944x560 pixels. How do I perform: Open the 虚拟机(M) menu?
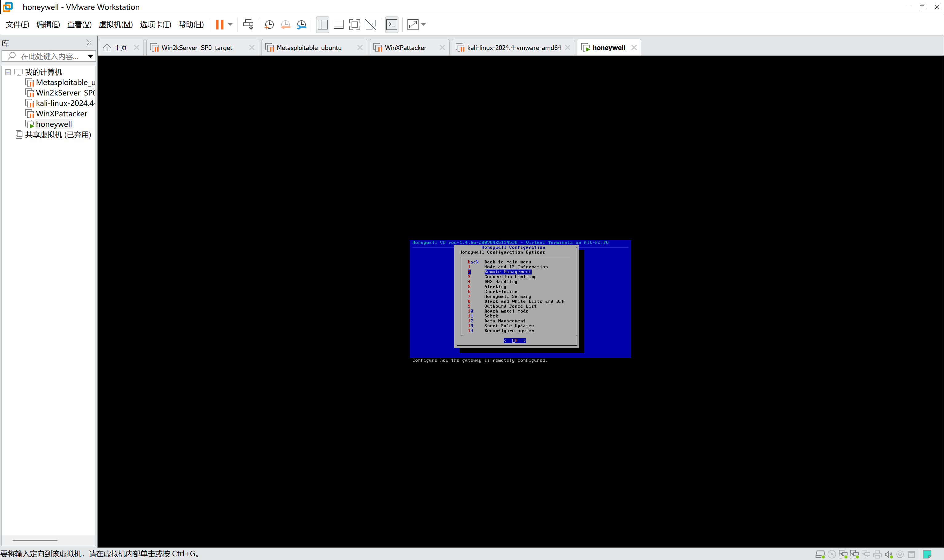click(x=116, y=25)
